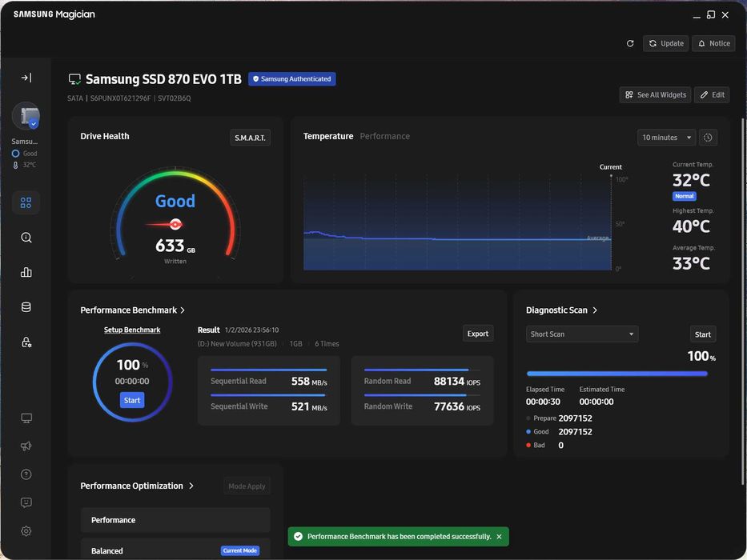Open the settings gear in sidebar
This screenshot has height=560, width=747.
point(26,531)
